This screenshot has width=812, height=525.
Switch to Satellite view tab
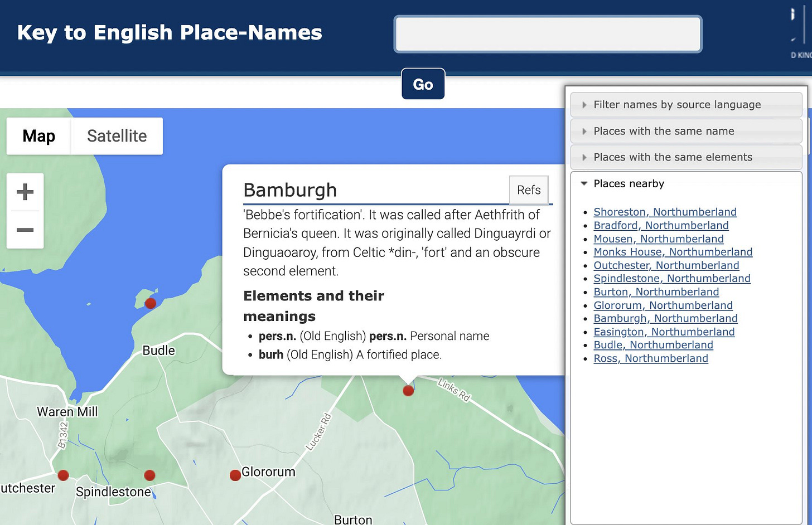click(x=117, y=136)
